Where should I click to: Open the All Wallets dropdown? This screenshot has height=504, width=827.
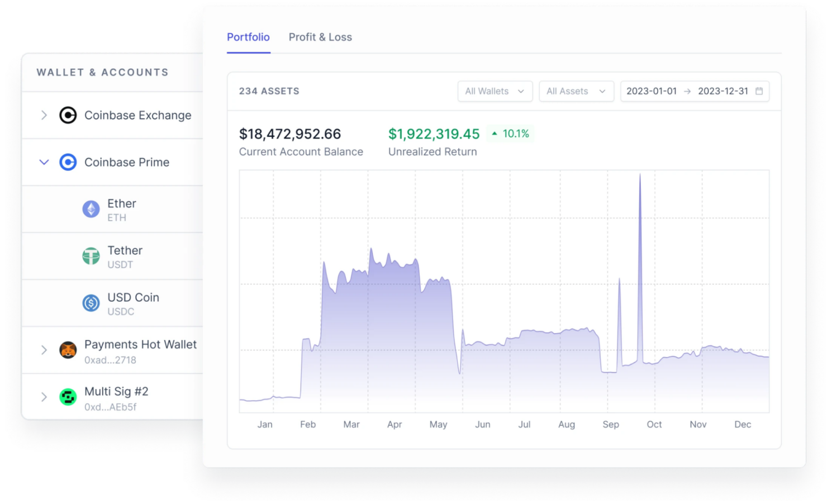495,91
